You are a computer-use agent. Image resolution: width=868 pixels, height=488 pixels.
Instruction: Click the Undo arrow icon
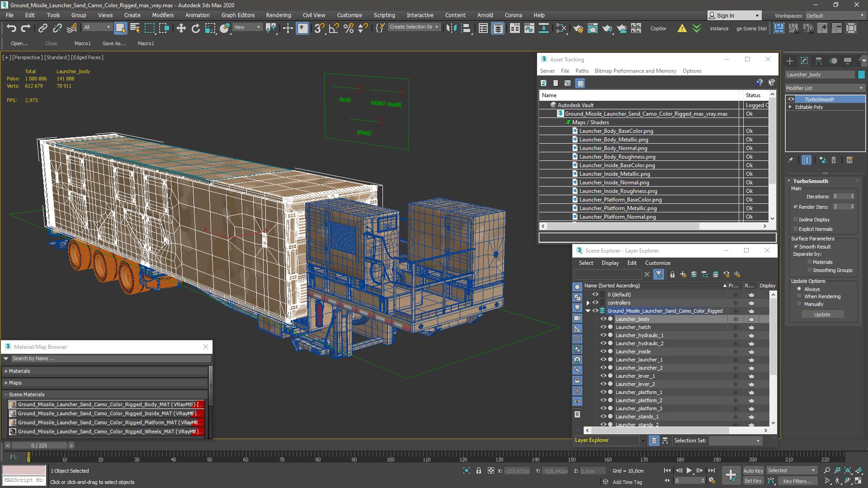click(11, 28)
